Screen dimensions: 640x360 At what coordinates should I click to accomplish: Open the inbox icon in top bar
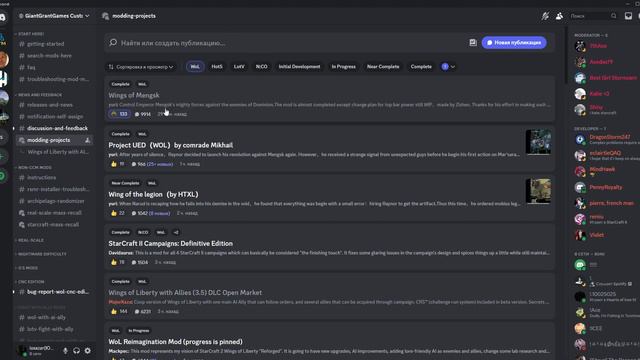pos(628,16)
